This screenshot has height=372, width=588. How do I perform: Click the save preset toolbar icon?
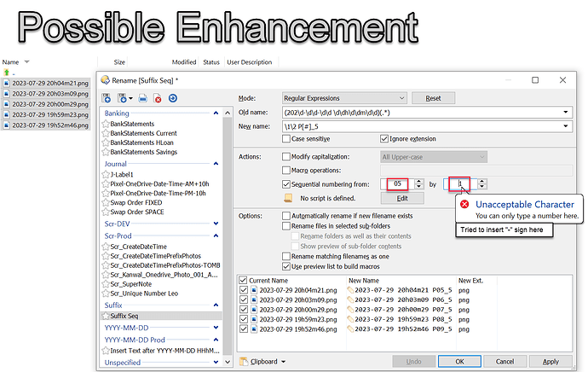(107, 98)
